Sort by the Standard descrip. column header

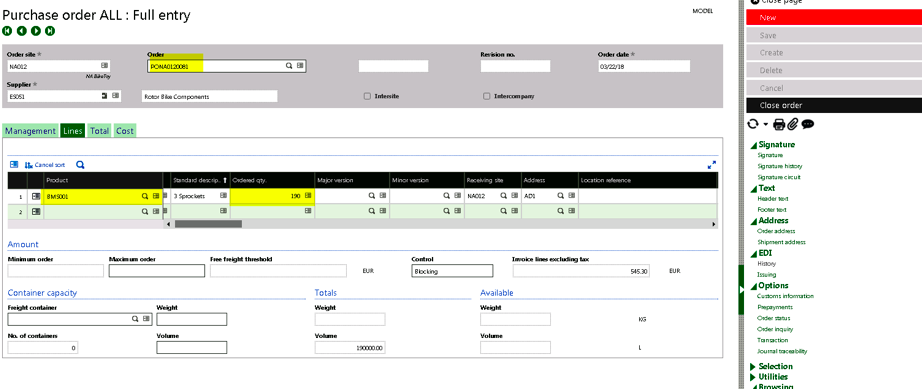(x=199, y=180)
